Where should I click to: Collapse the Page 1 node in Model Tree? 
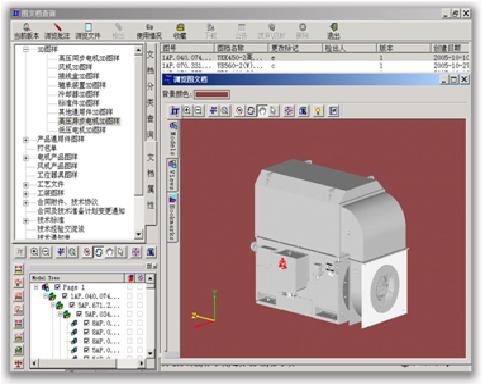pos(36,287)
